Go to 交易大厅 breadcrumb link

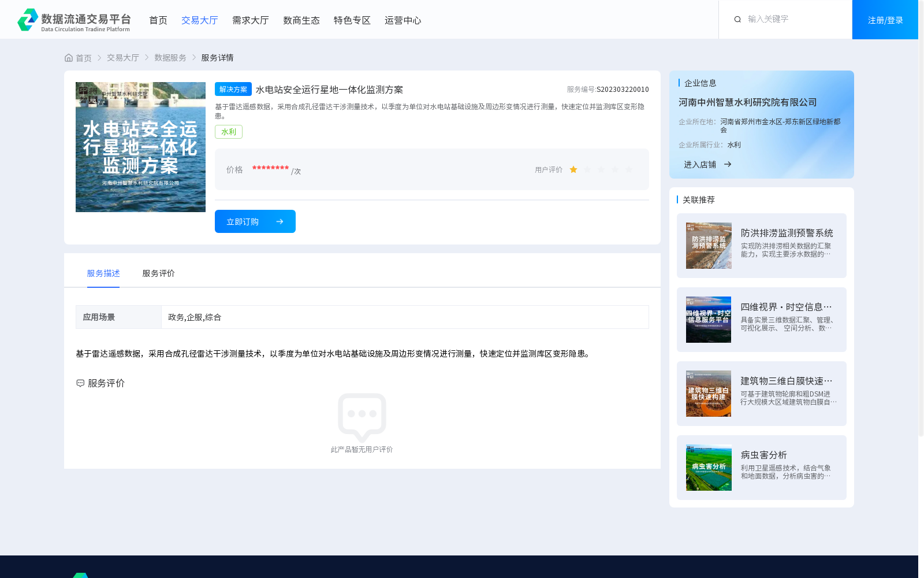pos(123,58)
